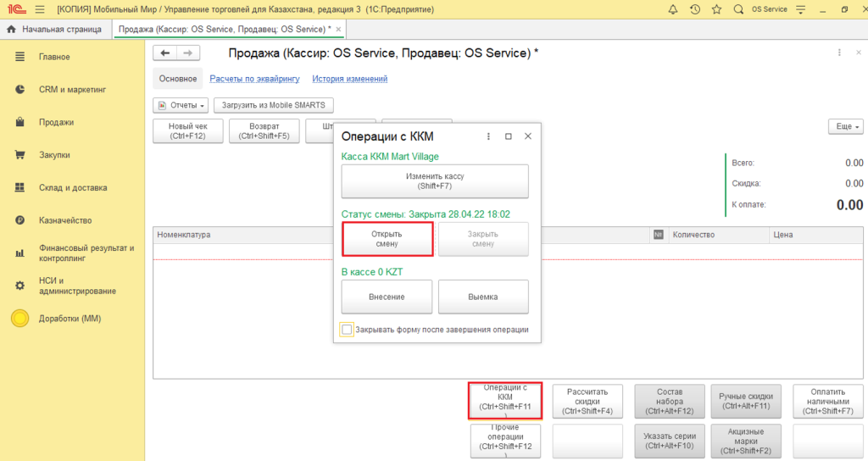Click Состав набора button
This screenshot has width=868, height=461.
[x=670, y=401]
